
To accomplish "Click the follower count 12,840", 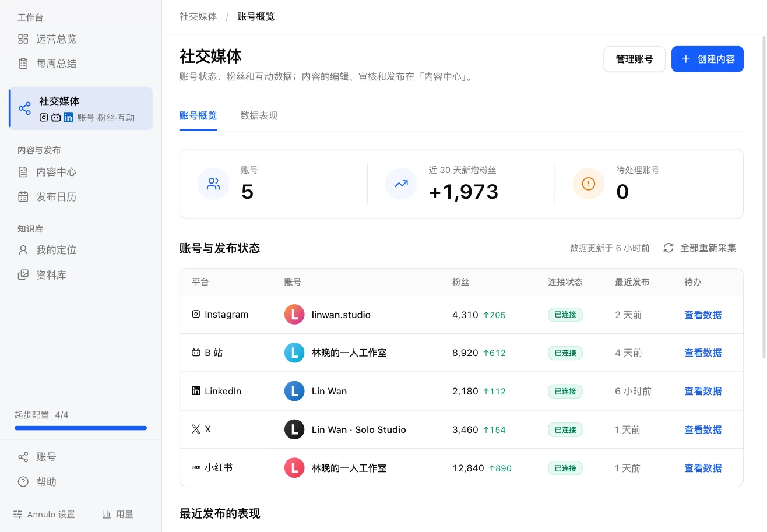I will click(x=468, y=468).
